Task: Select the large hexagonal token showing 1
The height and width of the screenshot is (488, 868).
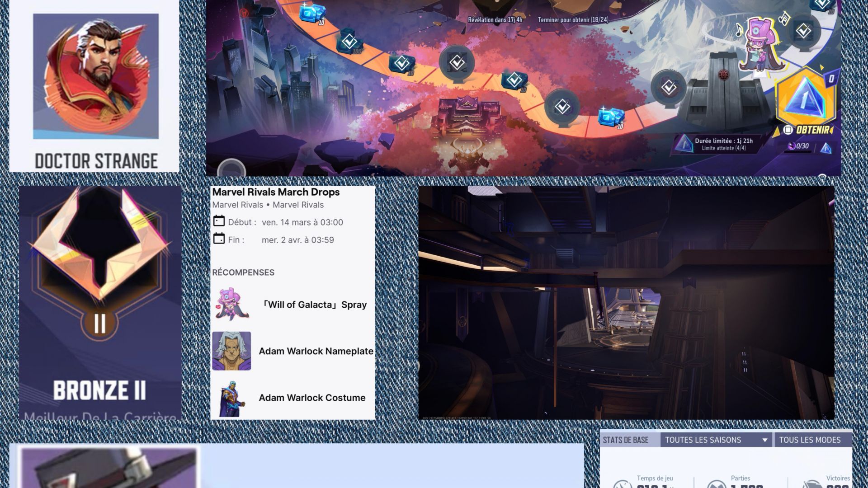Action: pyautogui.click(x=806, y=96)
